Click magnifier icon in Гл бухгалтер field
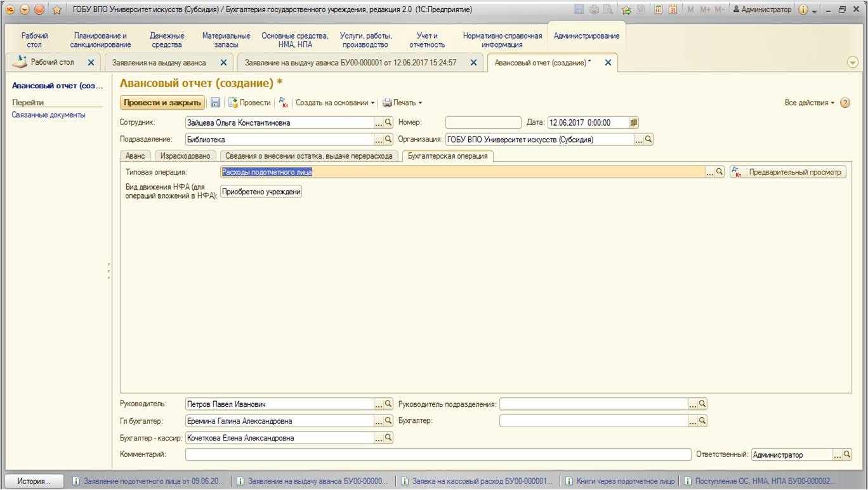The height and width of the screenshot is (490, 868). (x=389, y=420)
